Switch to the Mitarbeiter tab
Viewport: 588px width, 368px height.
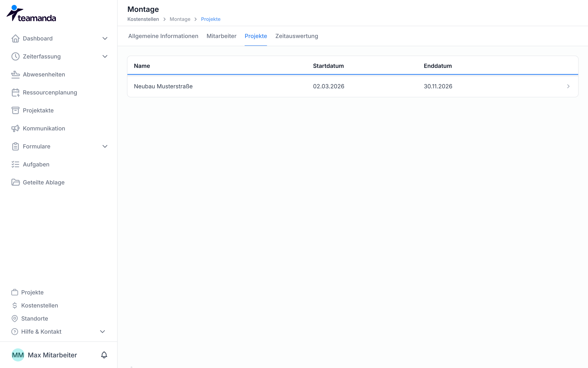[221, 36]
